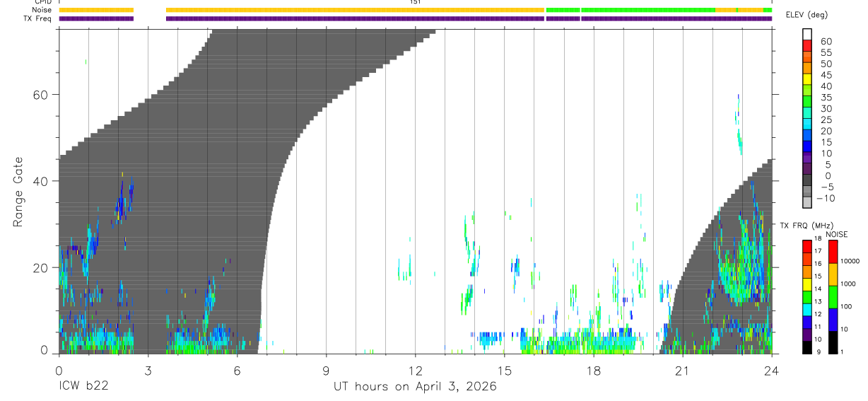The height and width of the screenshot is (401, 868).
Task: Pick the red top swatch on NOISE scale
Action: (833, 251)
